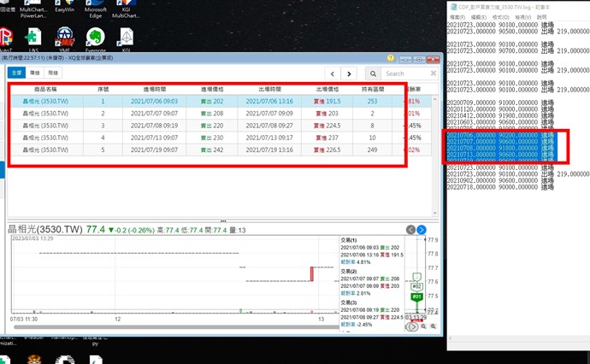Open the 檔案(F) menu in Notepad

[457, 17]
